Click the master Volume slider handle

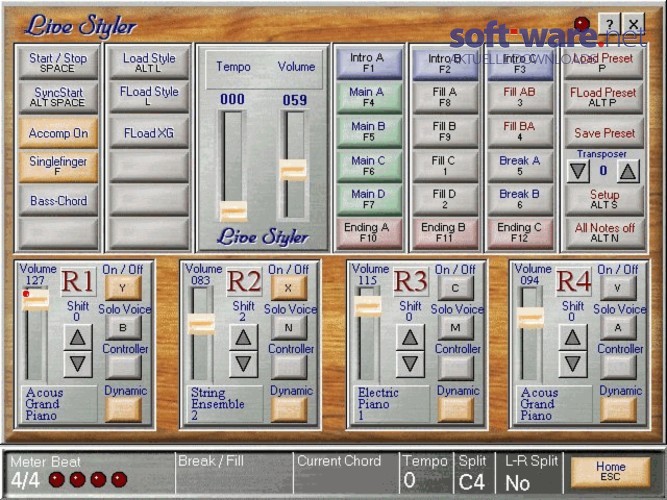(293, 169)
